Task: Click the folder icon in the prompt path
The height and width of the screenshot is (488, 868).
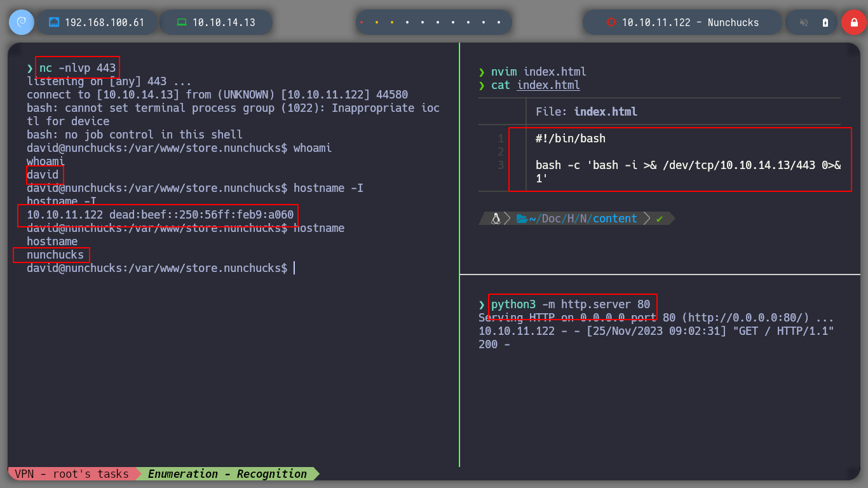Action: coord(522,219)
